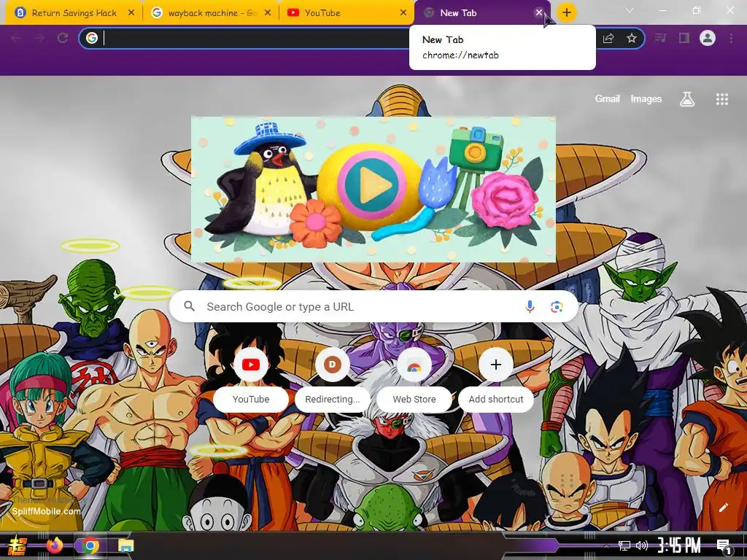Show hidden tray icons chevron
Viewport: 747px width, 560px height.
point(606,545)
